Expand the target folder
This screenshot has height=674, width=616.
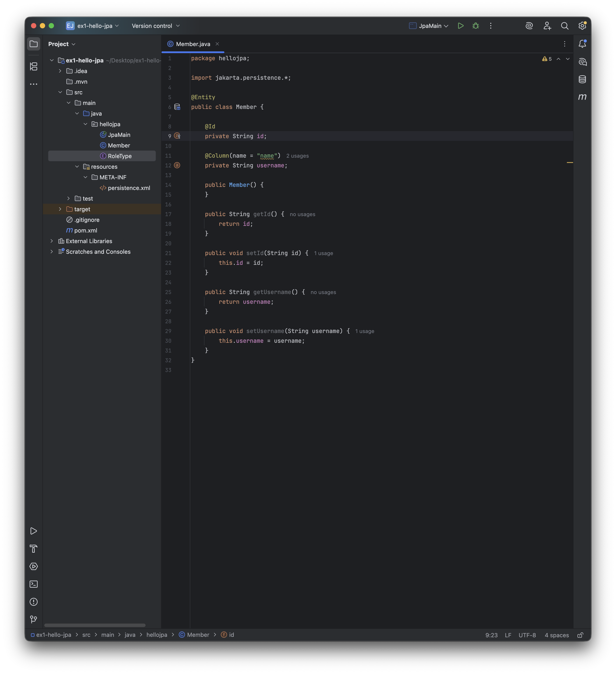(x=60, y=209)
